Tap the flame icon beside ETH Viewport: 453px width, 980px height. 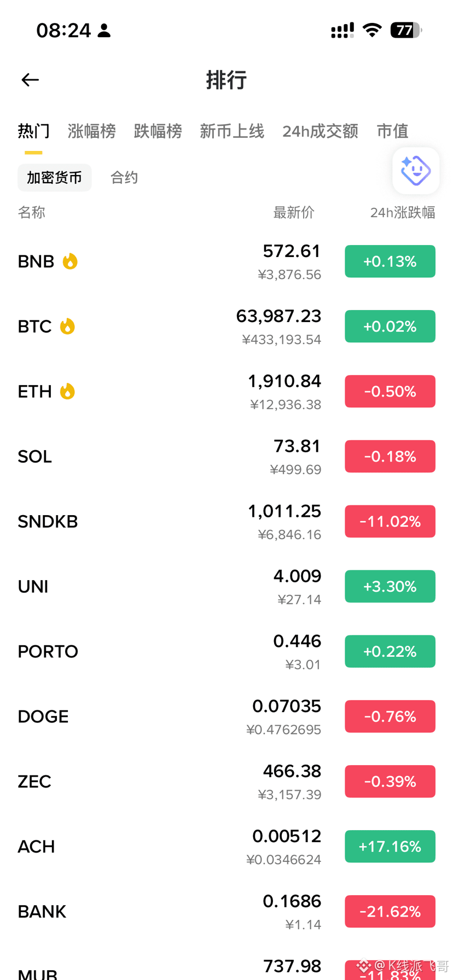pos(67,392)
